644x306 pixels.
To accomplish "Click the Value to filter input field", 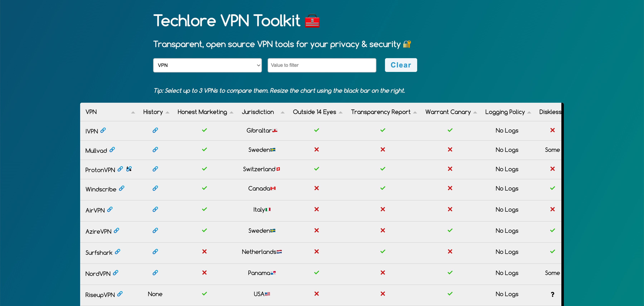I will tap(321, 65).
